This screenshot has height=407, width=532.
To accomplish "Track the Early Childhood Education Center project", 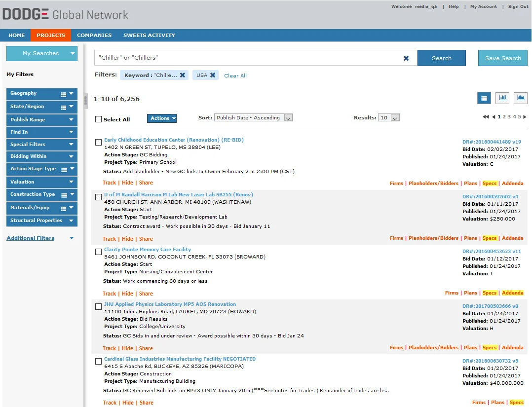I will click(x=109, y=183).
